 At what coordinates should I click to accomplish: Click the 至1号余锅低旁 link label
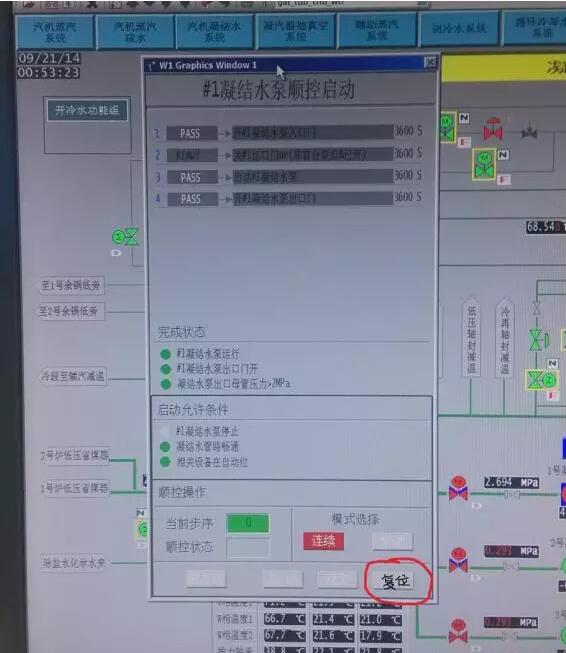(x=71, y=286)
